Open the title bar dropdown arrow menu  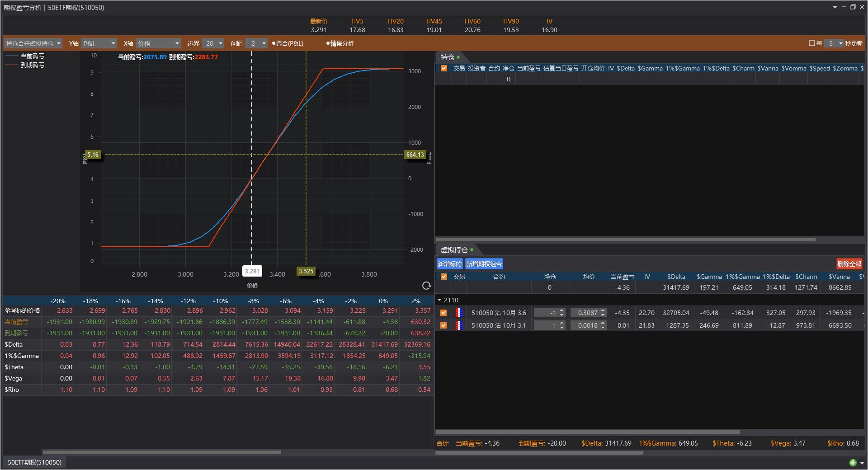(x=835, y=7)
